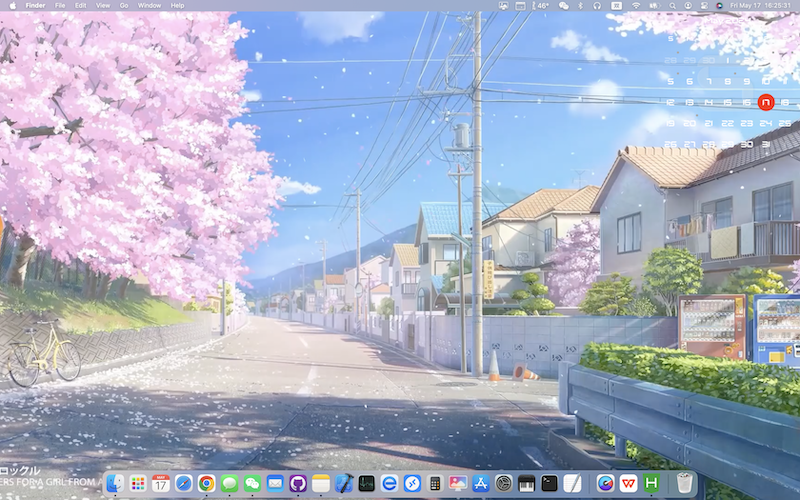Open the Mail app in Dock
This screenshot has height=500, width=800.
click(x=275, y=483)
